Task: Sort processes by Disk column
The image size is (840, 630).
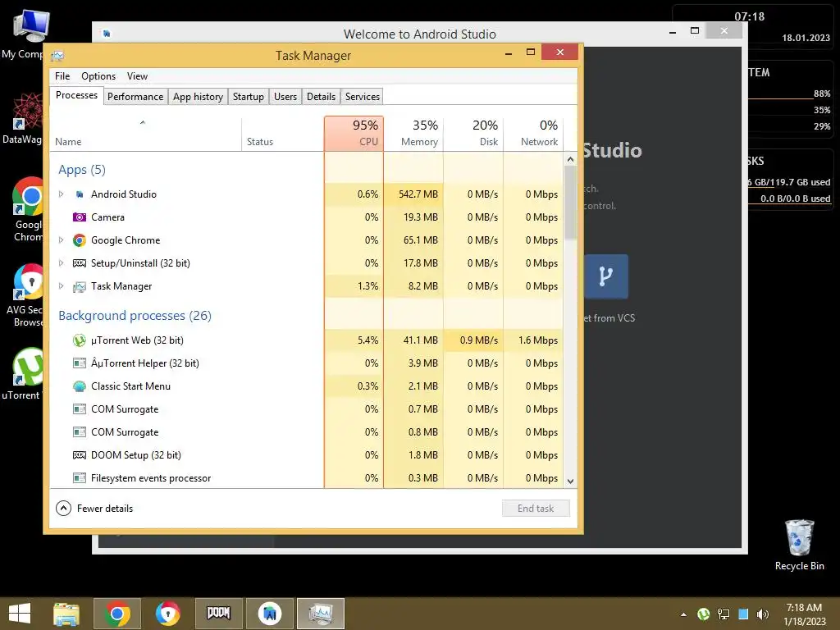Action: (x=473, y=134)
